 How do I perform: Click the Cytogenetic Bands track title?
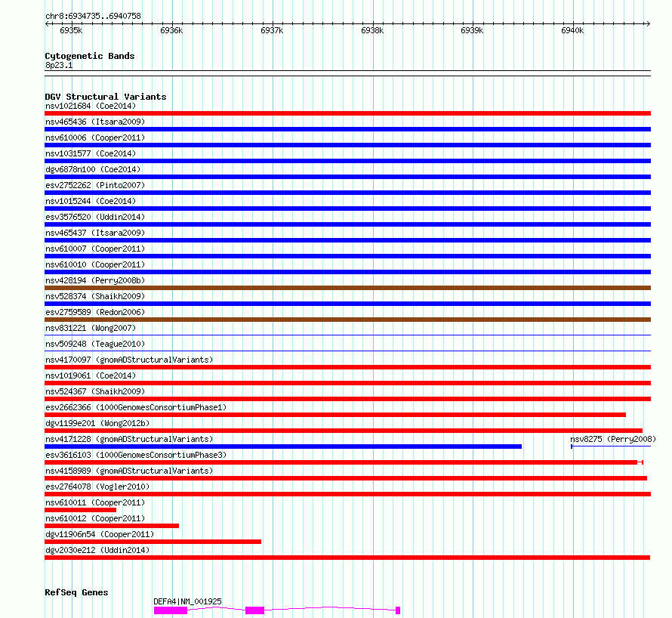90,56
